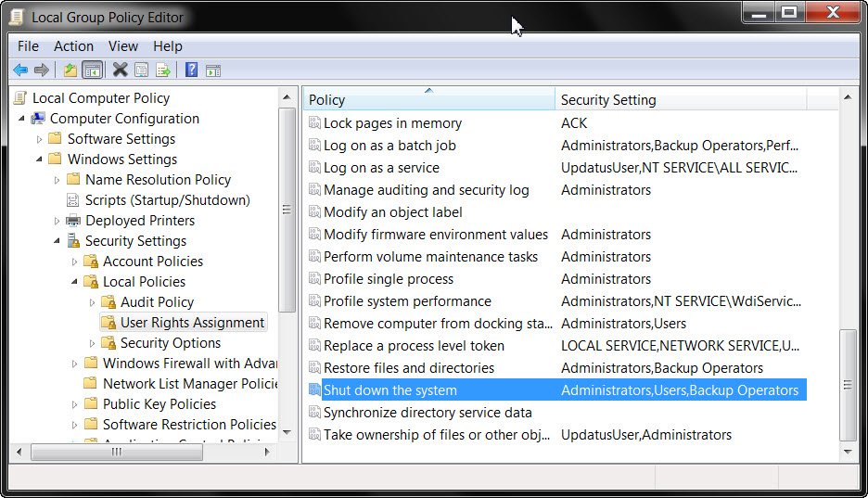The image size is (868, 498).
Task: Open the Action menu
Action: point(73,46)
